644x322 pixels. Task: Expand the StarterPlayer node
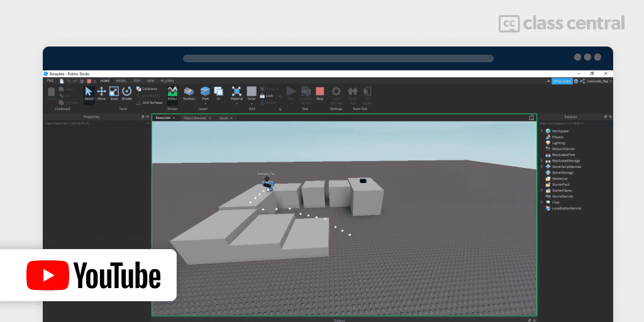(x=541, y=191)
